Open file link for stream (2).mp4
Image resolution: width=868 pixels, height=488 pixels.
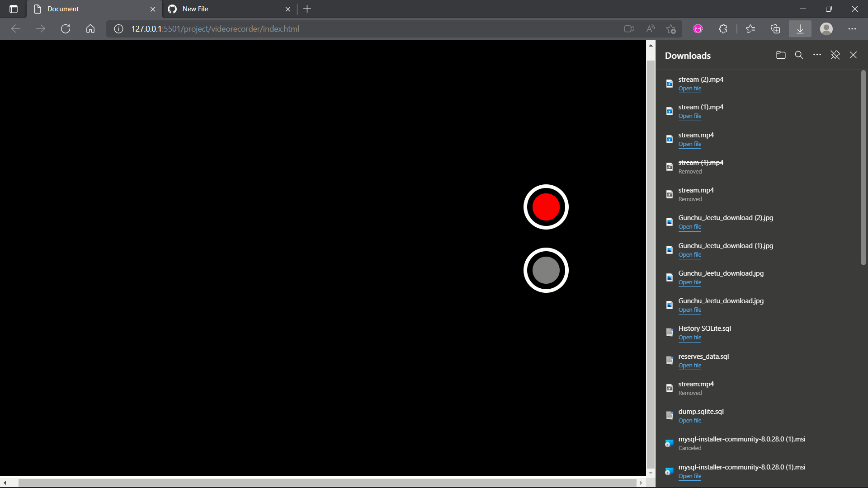(x=689, y=89)
